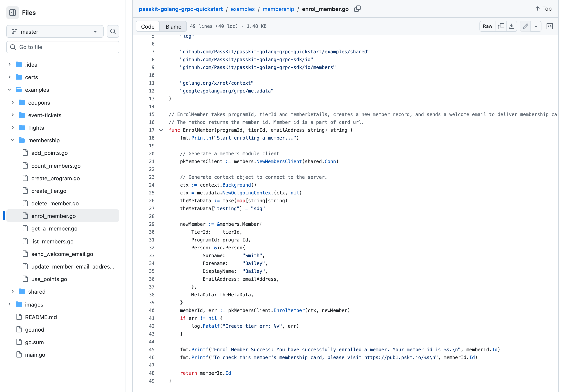Screen dimensions: 565x392
Task: Collapse the examples folder chevron
Action: click(x=10, y=90)
